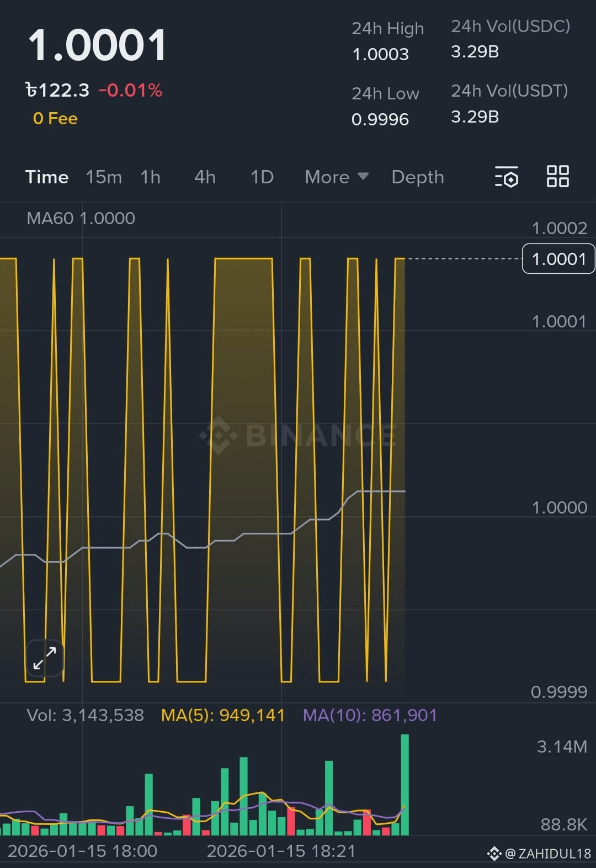Switch to the 1D interval
This screenshot has width=596, height=868.
(262, 177)
